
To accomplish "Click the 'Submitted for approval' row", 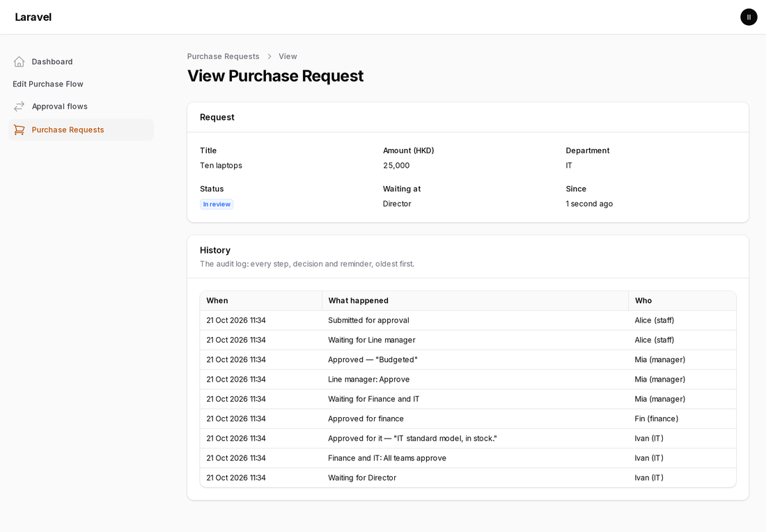I will [x=468, y=320].
